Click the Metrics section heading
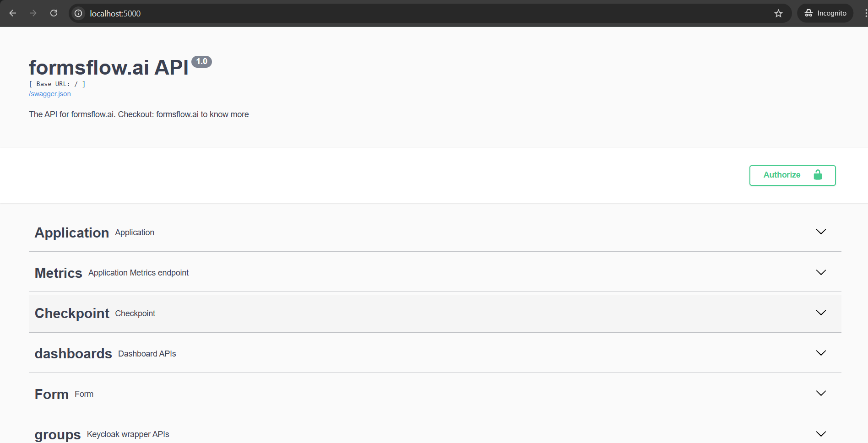The image size is (868, 443). [59, 273]
